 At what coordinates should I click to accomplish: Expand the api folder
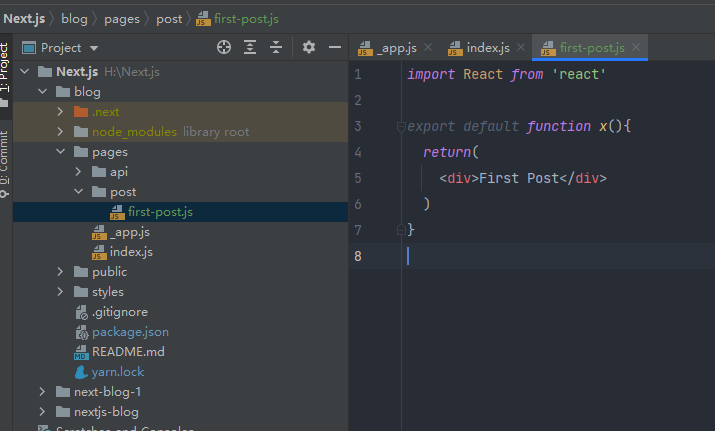coord(78,171)
